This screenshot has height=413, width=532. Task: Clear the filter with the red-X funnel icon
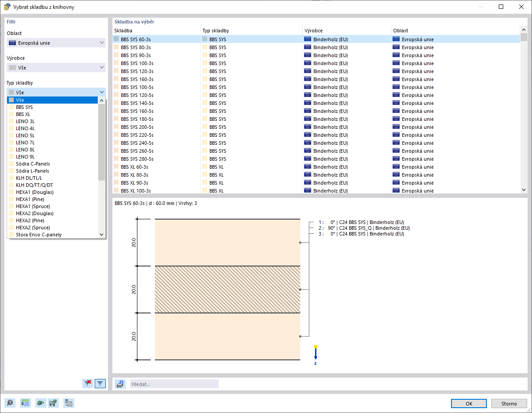coord(88,383)
